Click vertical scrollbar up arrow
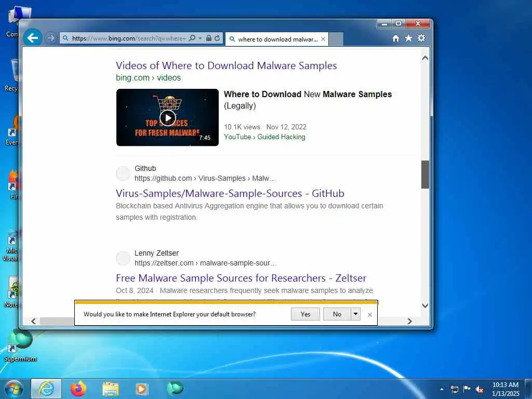532x399 pixels. pyautogui.click(x=425, y=58)
